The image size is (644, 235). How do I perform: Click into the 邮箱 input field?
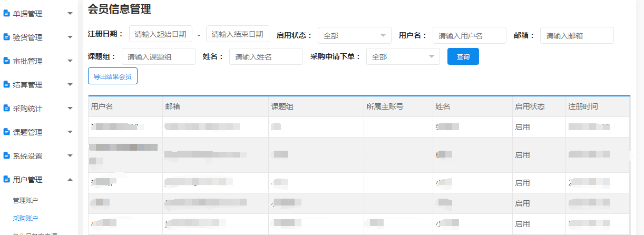pos(577,35)
